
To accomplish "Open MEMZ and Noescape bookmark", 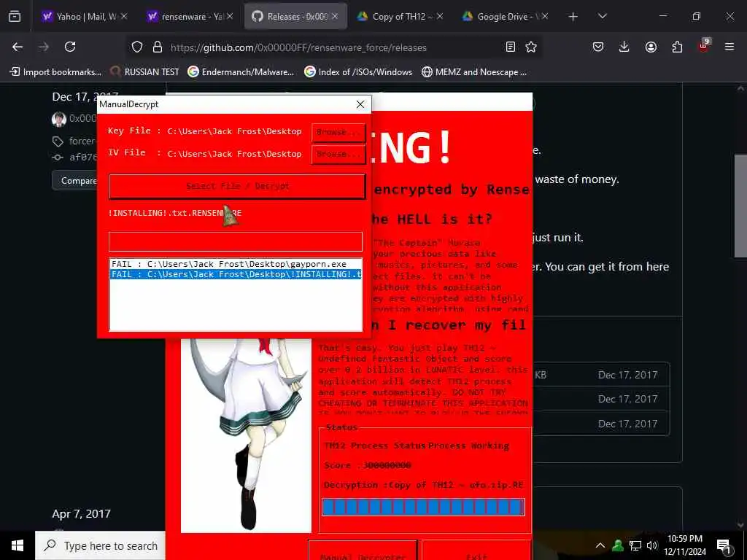I will point(474,72).
